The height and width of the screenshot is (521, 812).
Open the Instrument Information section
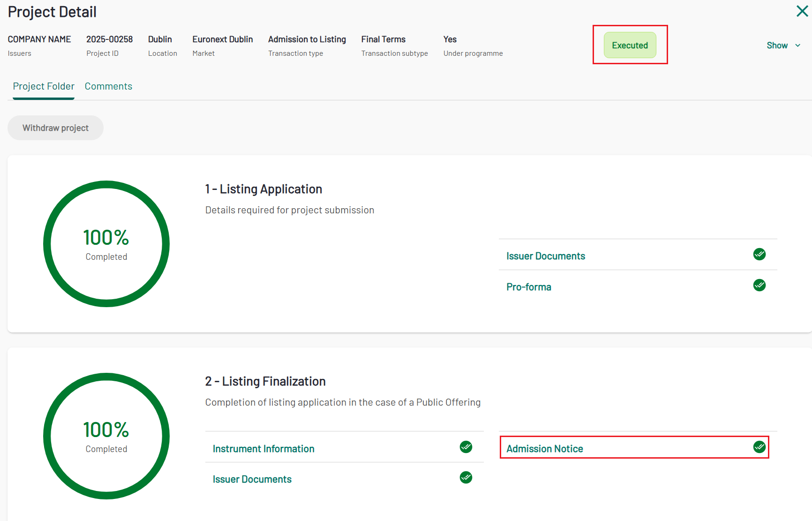click(x=263, y=449)
